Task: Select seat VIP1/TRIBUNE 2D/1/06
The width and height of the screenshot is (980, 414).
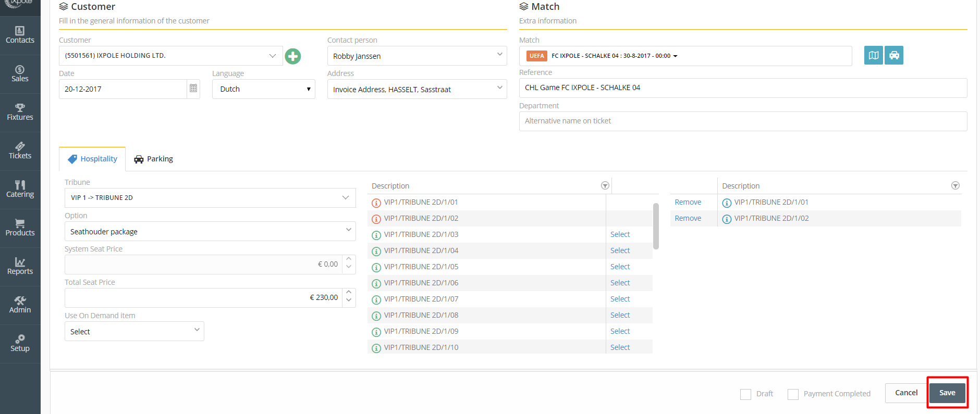Action: coord(620,283)
